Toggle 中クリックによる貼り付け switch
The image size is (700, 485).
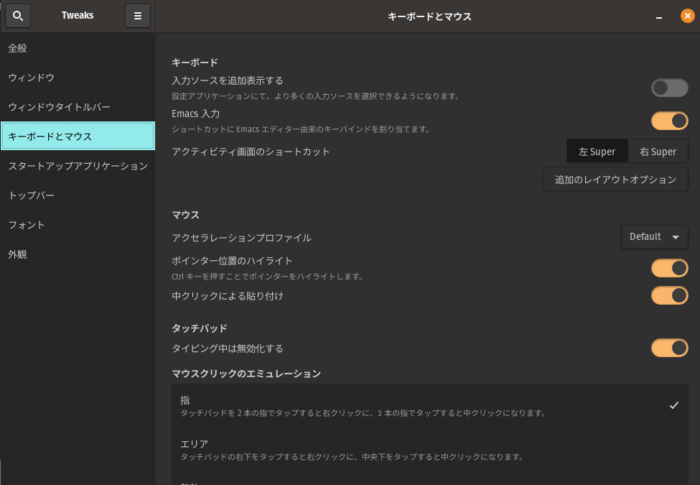(x=669, y=296)
